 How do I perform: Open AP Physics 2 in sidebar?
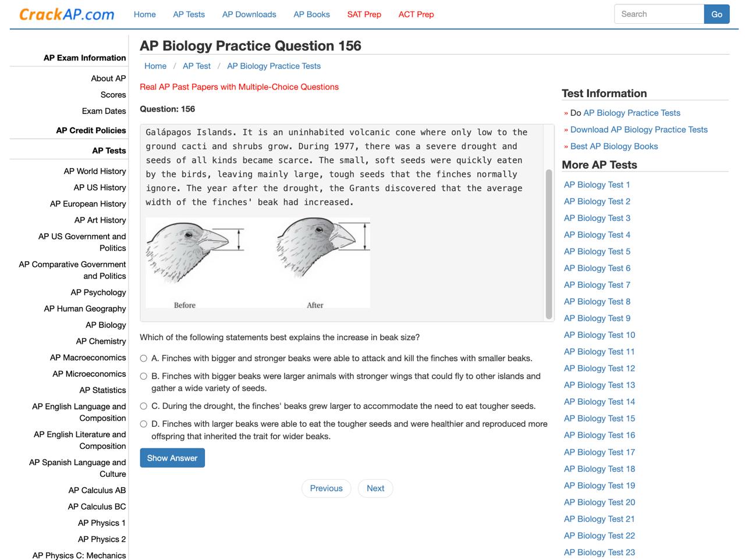coord(102,538)
